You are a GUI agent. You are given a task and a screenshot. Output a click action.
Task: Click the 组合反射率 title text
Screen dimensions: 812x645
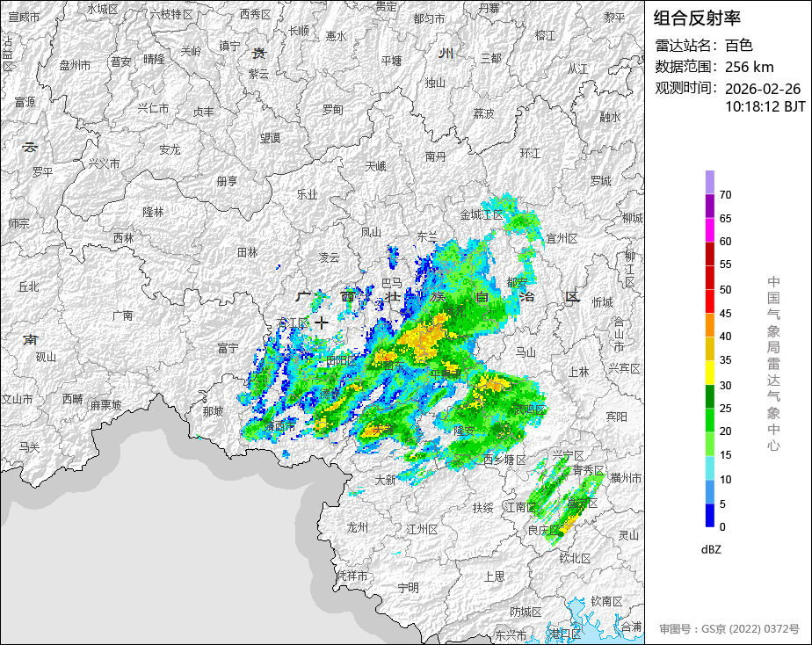click(697, 18)
